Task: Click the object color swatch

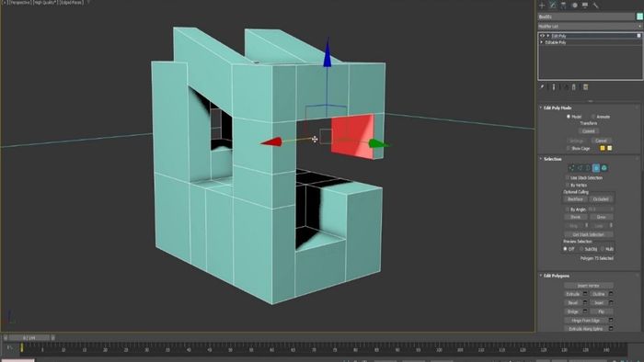Action: pos(639,17)
